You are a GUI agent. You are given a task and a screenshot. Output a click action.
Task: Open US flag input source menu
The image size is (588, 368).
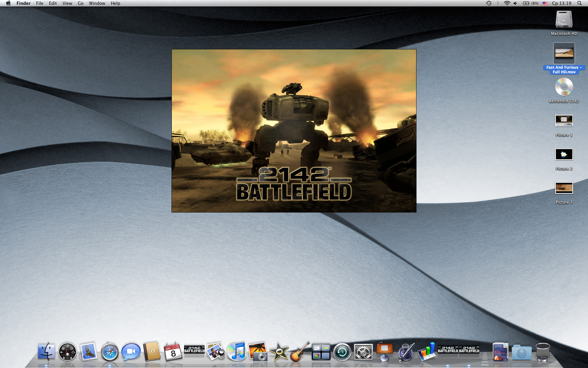coord(545,3)
